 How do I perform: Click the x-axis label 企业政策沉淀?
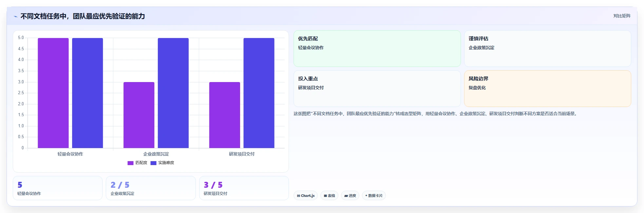click(156, 154)
